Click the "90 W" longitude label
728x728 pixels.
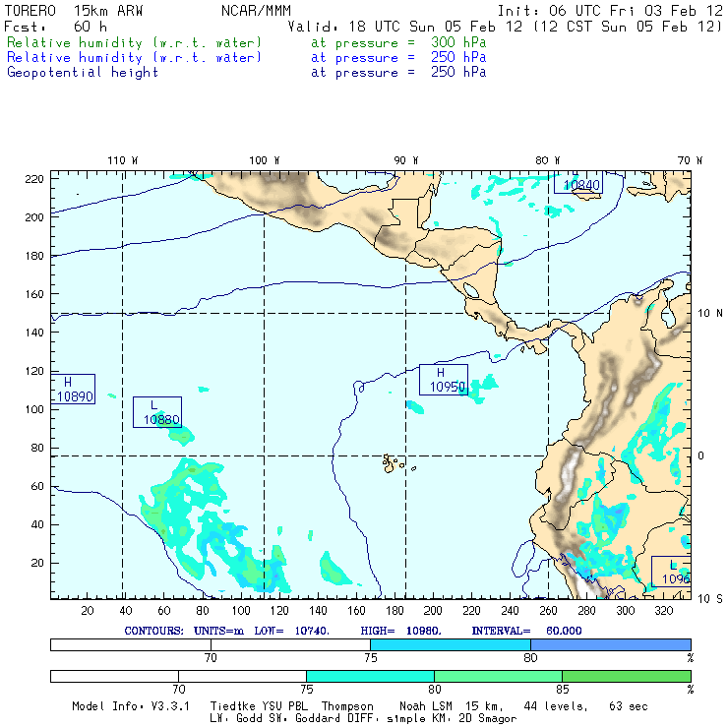(x=406, y=160)
